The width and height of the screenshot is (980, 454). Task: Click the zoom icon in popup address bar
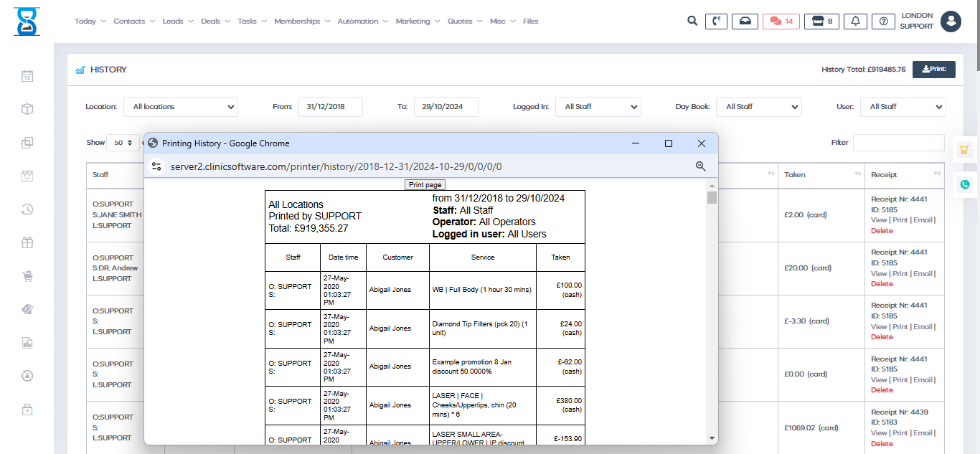point(701,166)
